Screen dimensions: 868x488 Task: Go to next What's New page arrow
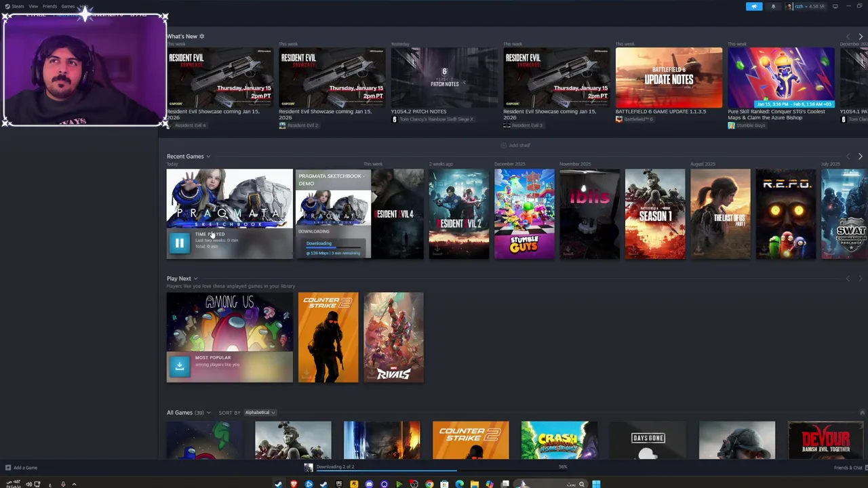861,37
